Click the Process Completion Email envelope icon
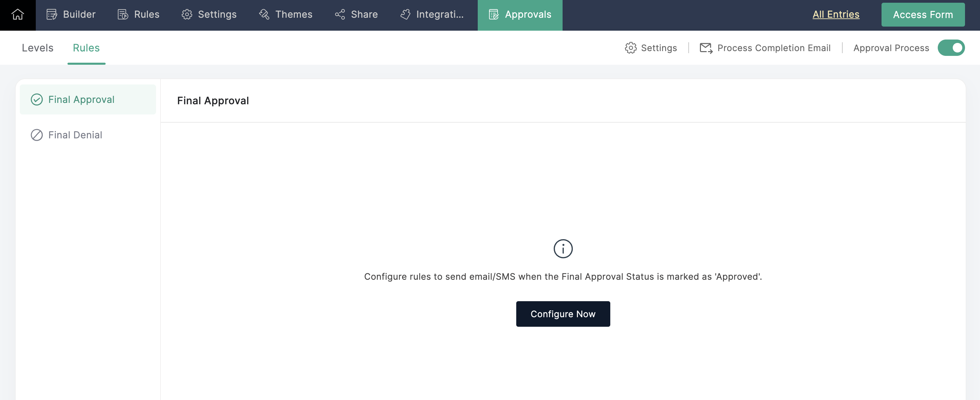 [x=706, y=48]
